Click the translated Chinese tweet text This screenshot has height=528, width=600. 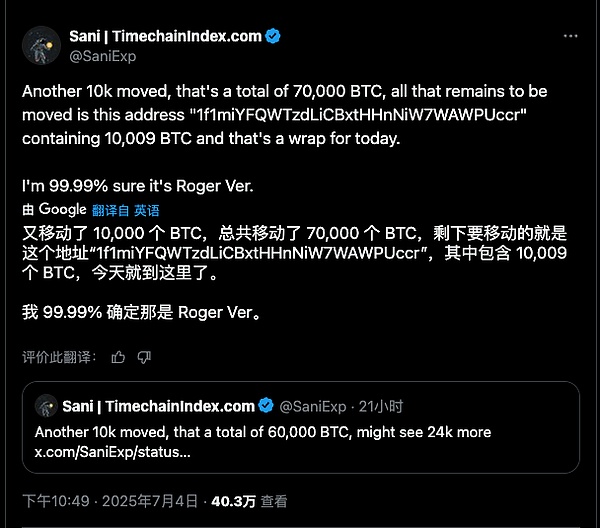(280, 253)
